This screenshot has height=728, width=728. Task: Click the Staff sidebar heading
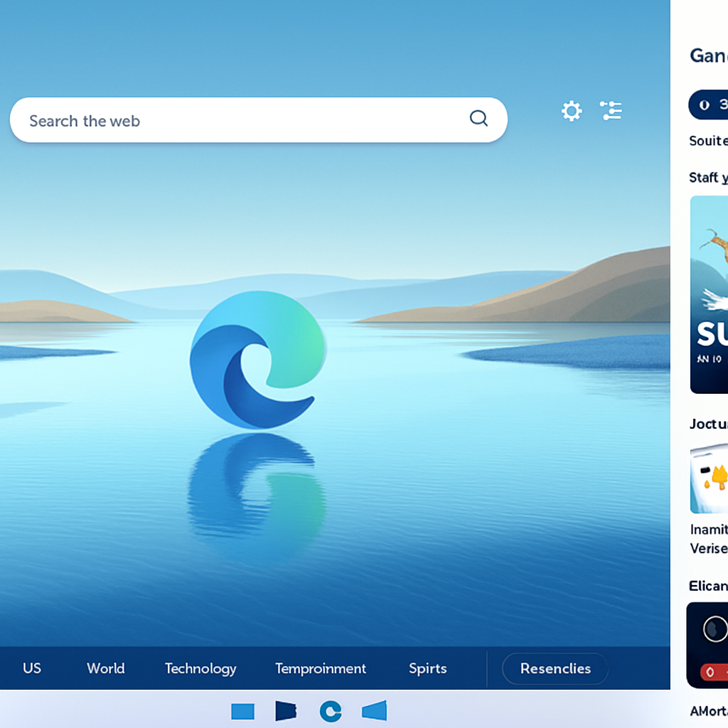click(x=709, y=177)
